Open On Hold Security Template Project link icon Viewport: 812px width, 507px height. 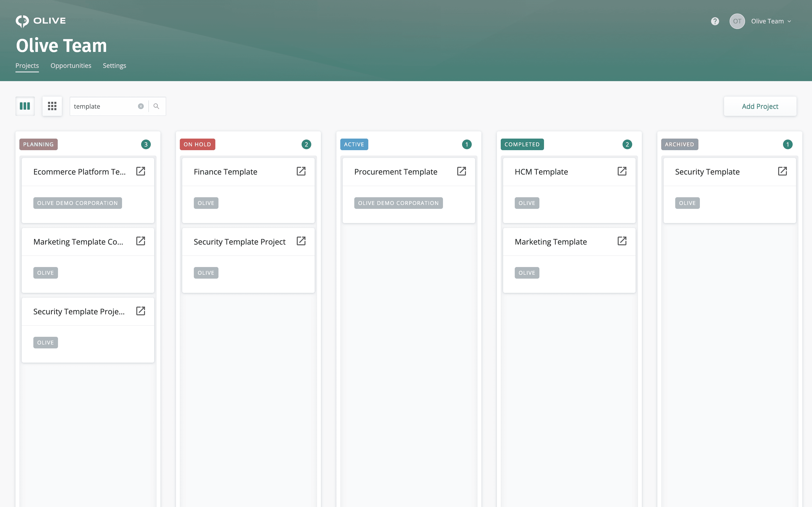[301, 241]
